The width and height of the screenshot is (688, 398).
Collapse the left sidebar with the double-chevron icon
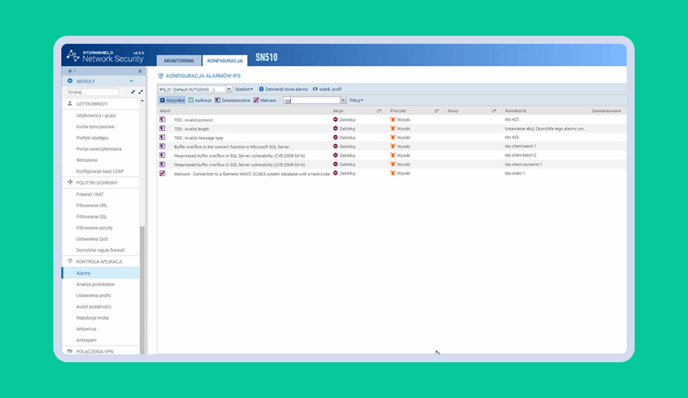tap(140, 71)
